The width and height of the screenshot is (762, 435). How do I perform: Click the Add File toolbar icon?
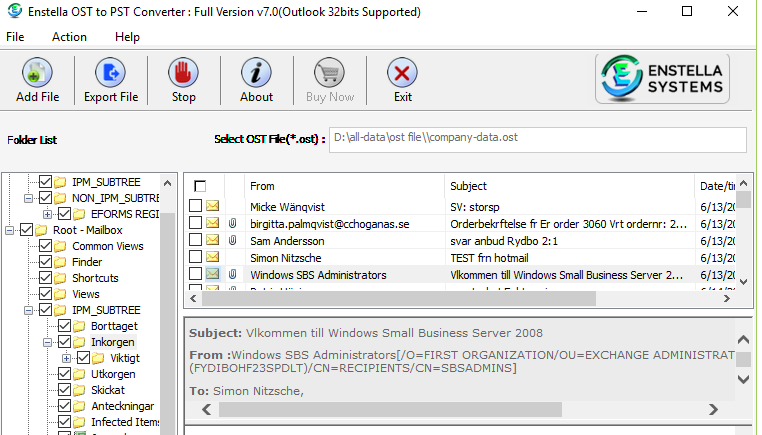pyautogui.click(x=37, y=73)
